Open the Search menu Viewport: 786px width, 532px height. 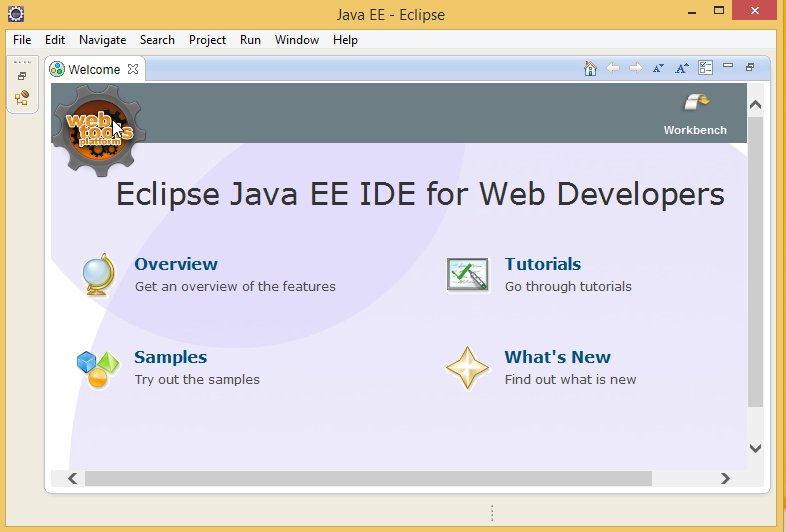point(157,40)
